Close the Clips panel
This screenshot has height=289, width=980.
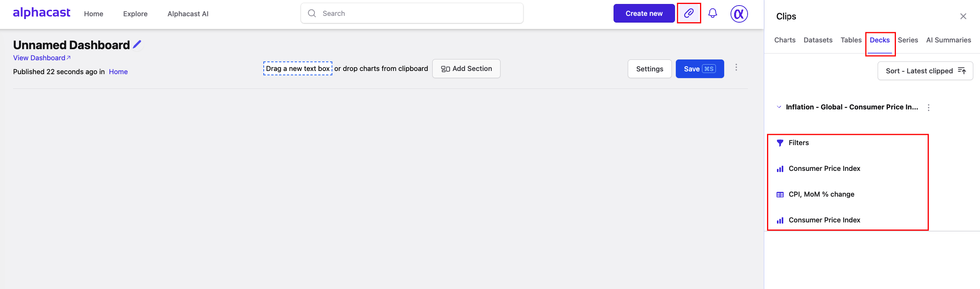click(963, 16)
